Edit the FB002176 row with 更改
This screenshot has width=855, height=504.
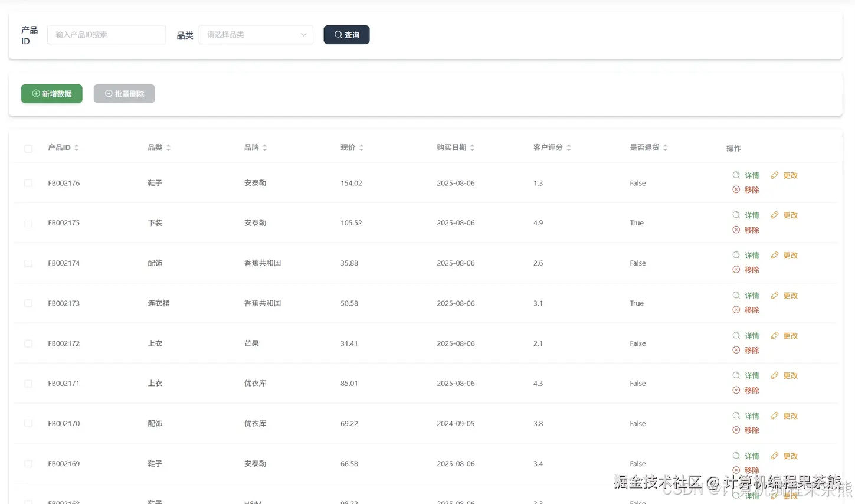click(784, 175)
